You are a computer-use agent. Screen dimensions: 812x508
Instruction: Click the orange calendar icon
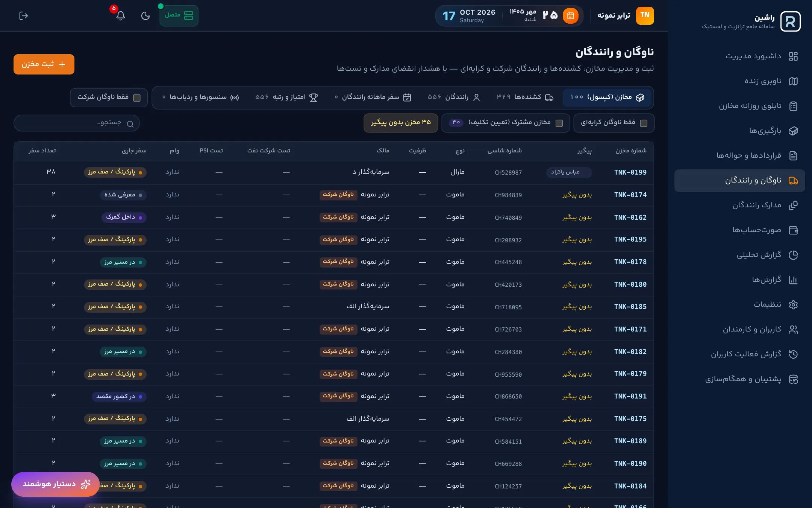click(x=570, y=16)
